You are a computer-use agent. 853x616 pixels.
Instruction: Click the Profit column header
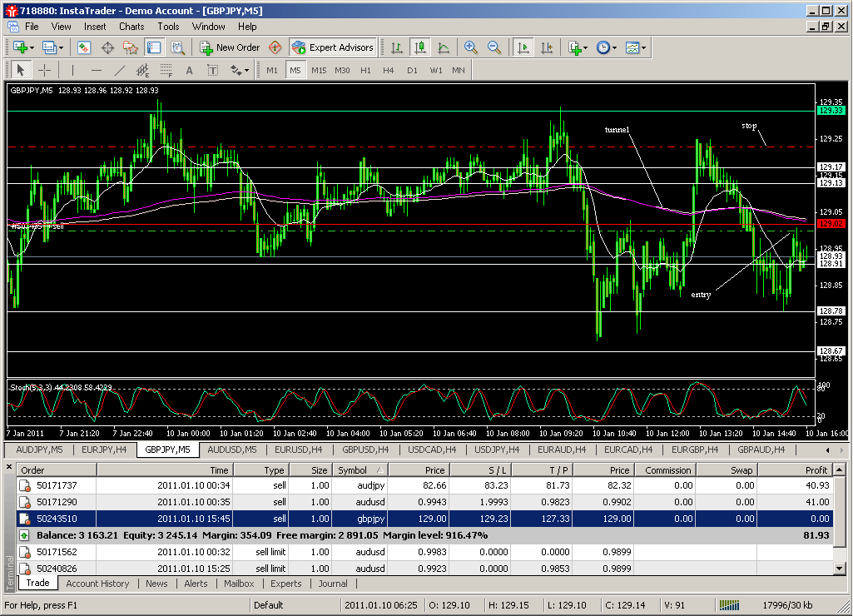pos(795,470)
